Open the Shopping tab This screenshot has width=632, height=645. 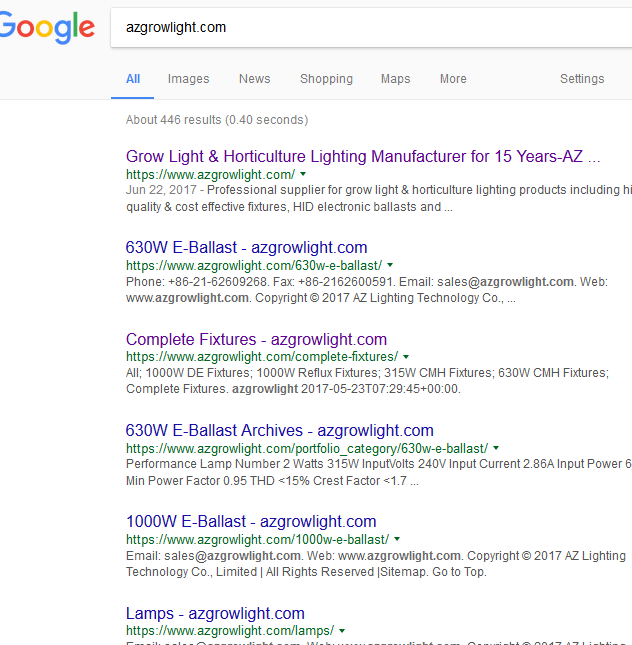(x=326, y=79)
